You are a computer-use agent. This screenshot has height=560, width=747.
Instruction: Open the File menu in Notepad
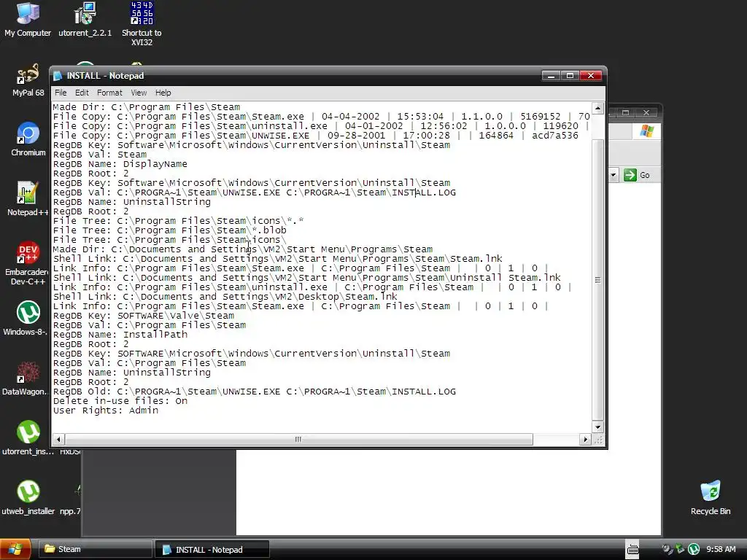[61, 93]
